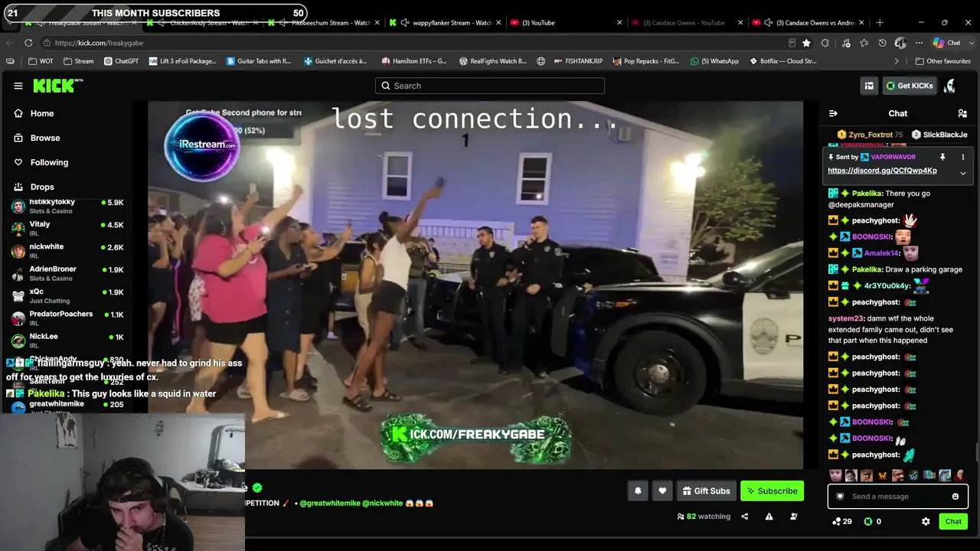Open the pinned Discord invite link

(x=882, y=171)
